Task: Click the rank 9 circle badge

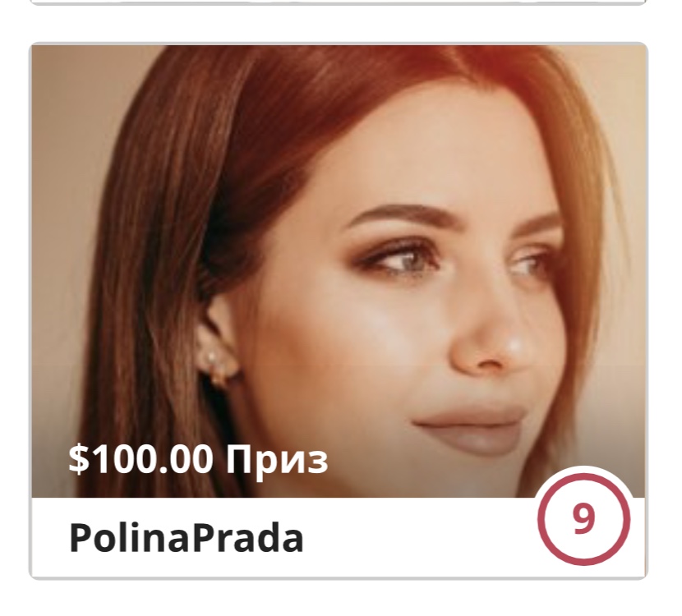Action: (x=583, y=519)
